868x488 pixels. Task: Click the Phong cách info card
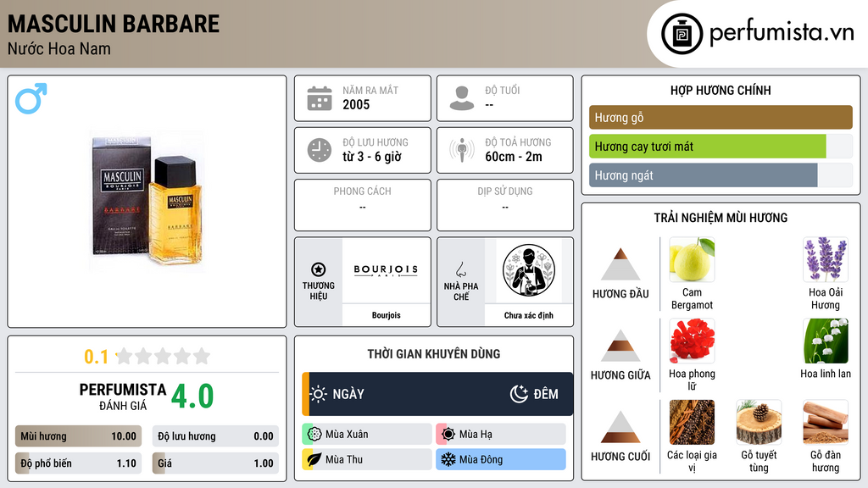[x=363, y=205]
